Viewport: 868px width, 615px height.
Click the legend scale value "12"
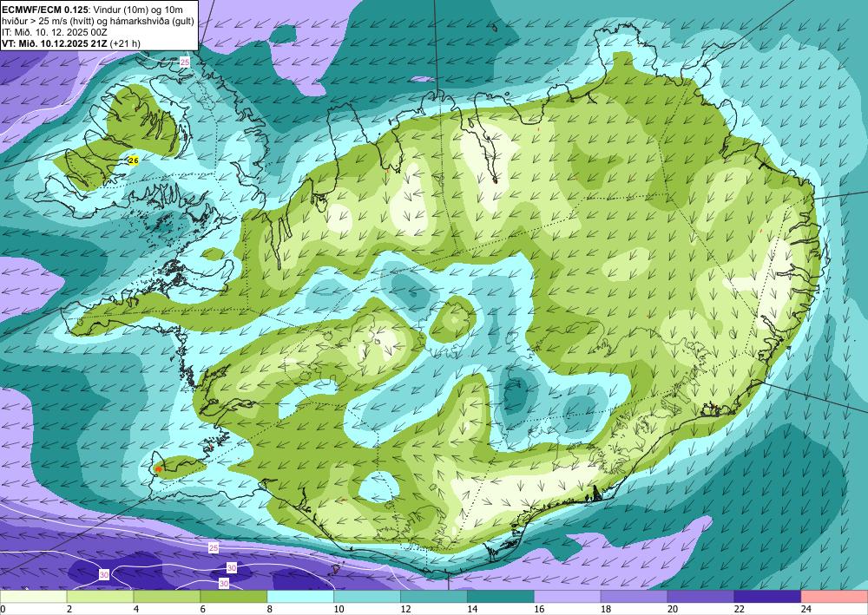point(405,609)
